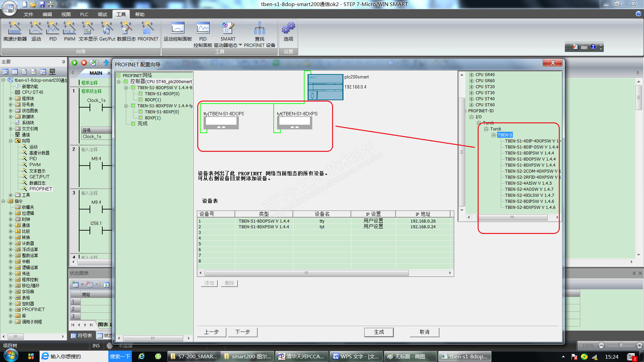Toggle checkbox beside 8DXP(1) node

click(x=141, y=118)
